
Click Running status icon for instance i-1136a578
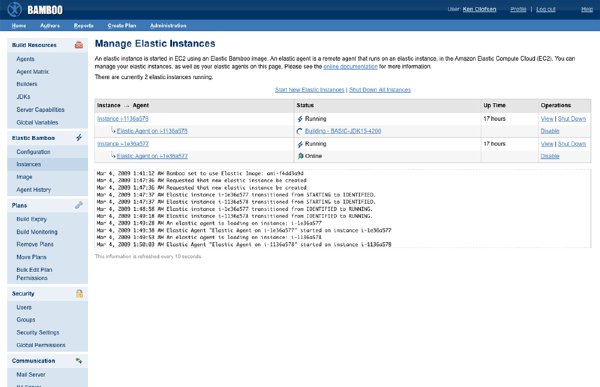coord(300,119)
